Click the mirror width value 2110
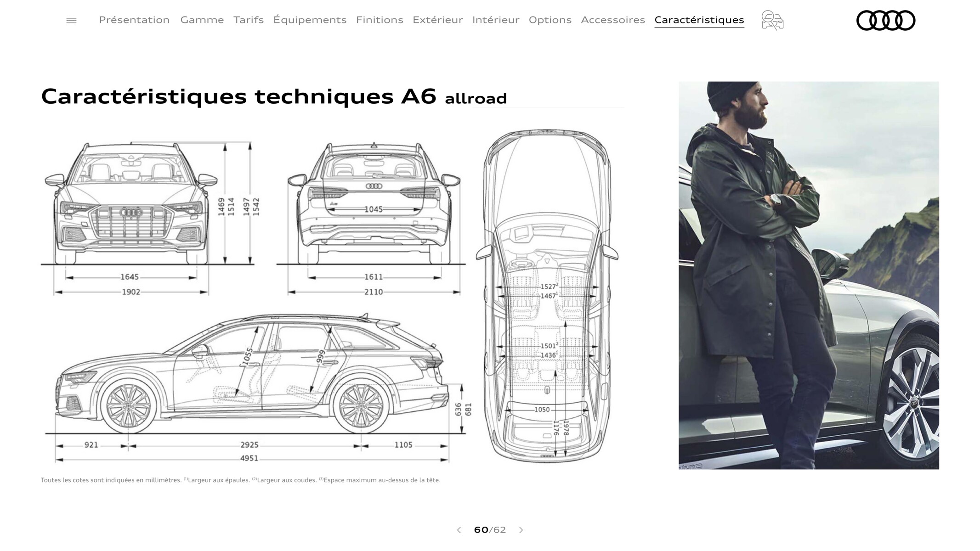Viewport: 980px width, 551px height. [374, 292]
